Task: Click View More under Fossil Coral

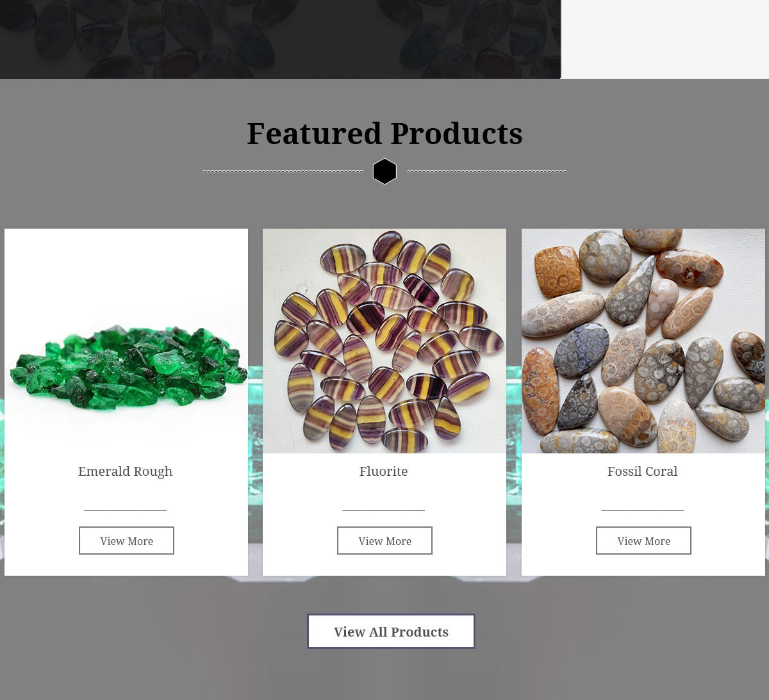Action: click(643, 541)
